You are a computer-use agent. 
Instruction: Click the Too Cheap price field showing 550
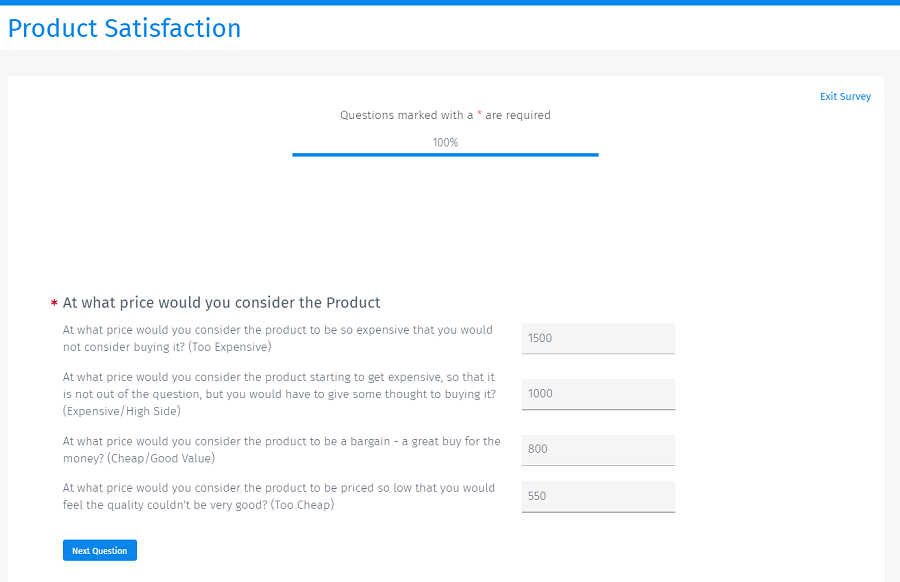click(x=598, y=496)
